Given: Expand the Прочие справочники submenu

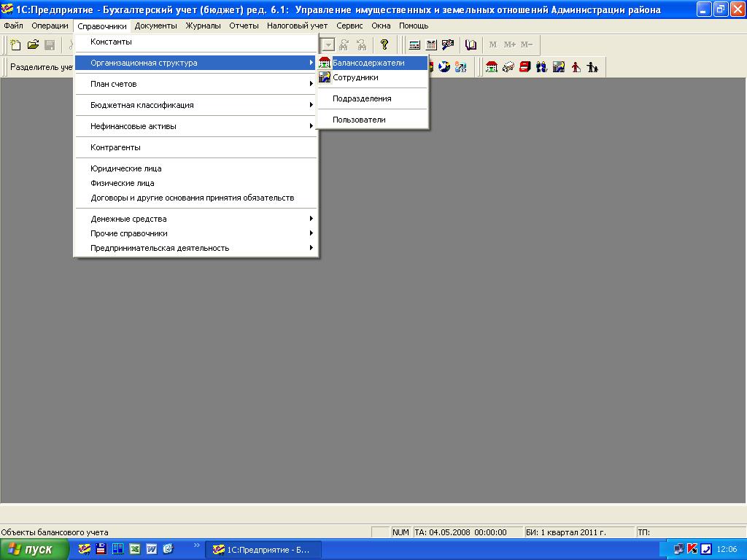Looking at the screenshot, I should click(x=196, y=234).
